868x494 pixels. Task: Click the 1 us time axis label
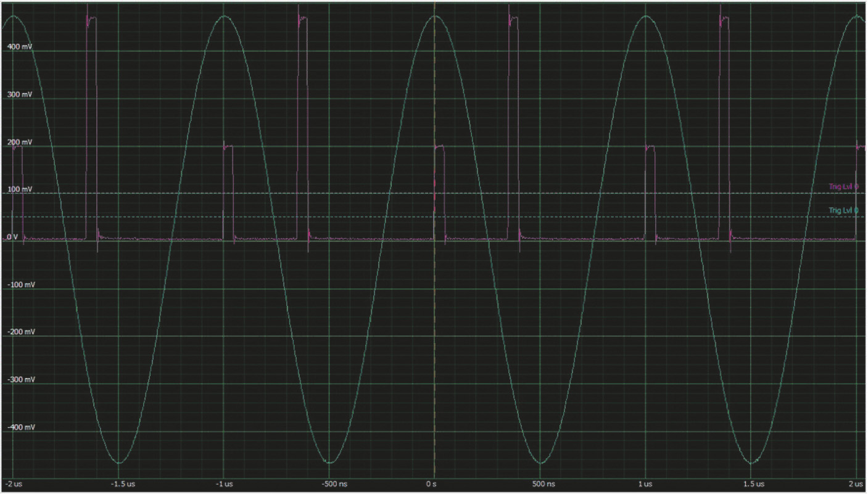pos(647,485)
